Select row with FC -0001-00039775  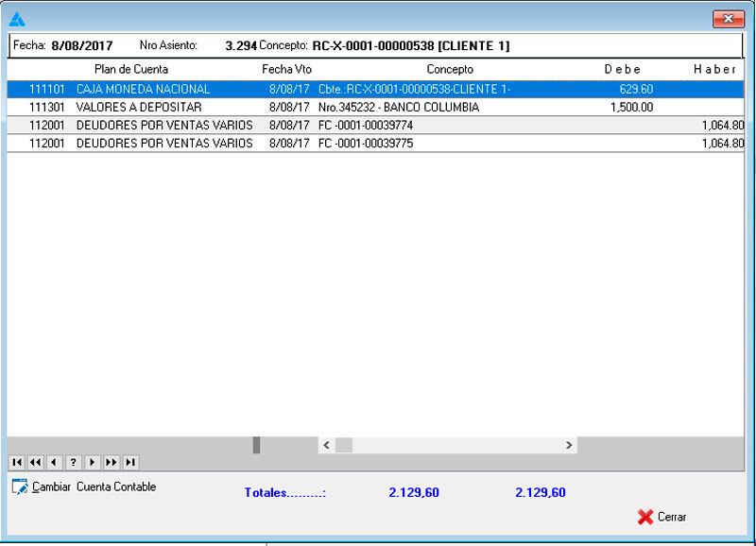point(366,144)
